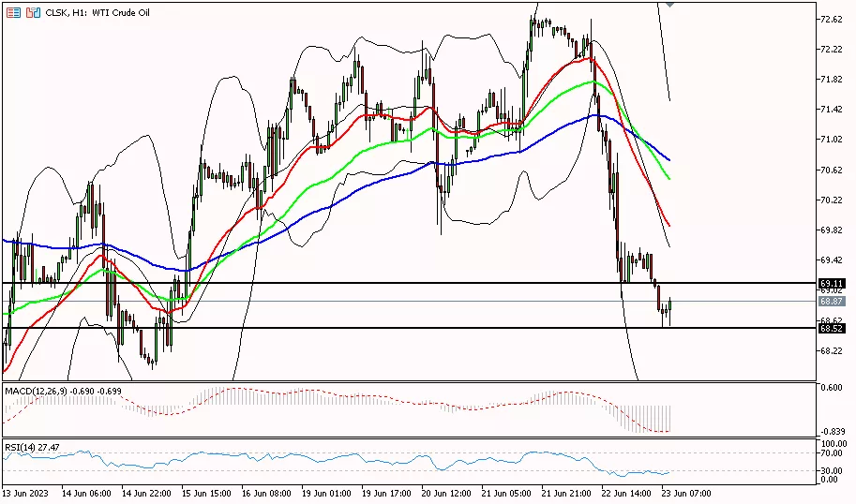Select the 70.22 price axis label

click(832, 200)
